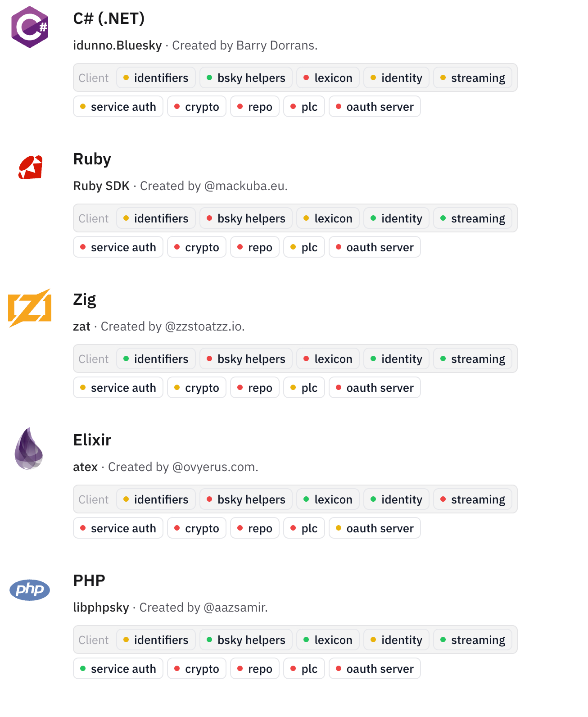Open the atex library link
This screenshot has width=588, height=717.
coord(85,467)
